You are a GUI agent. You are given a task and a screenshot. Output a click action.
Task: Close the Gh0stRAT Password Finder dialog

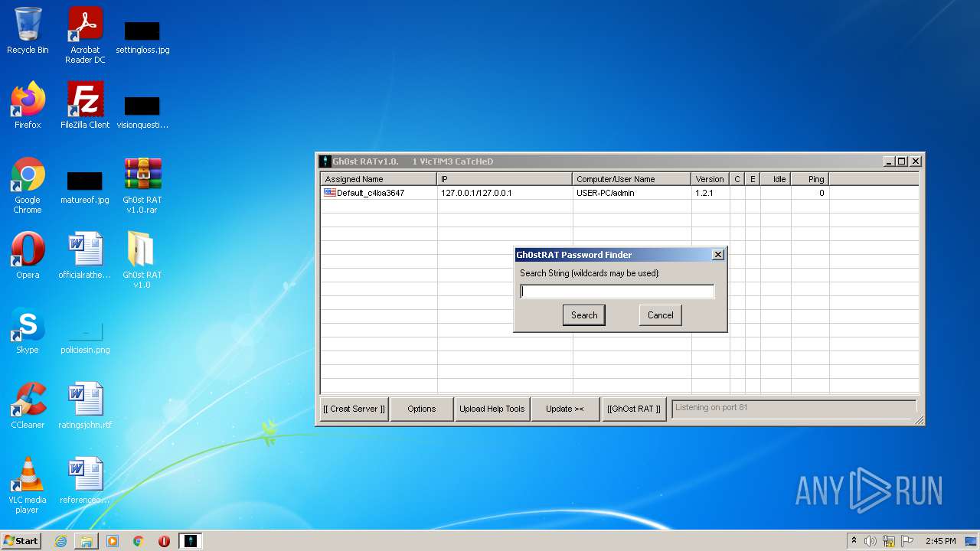[717, 255]
